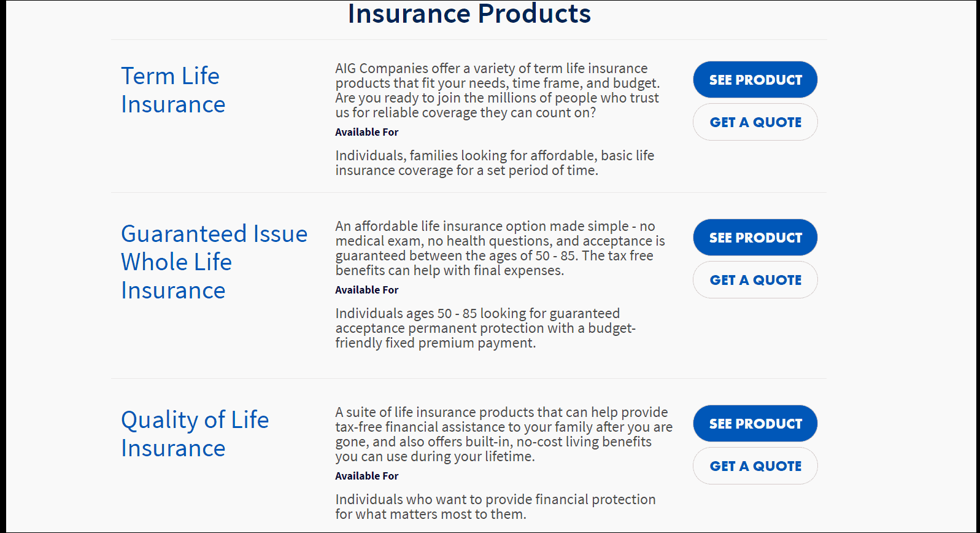Click the Individuals ages 50 - 85 text
Screen dimensions: 980x533
point(485,328)
